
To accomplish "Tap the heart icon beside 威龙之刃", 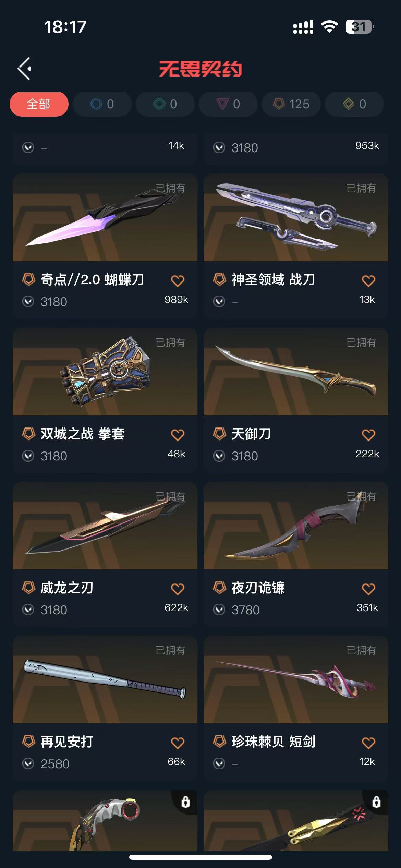I will (x=178, y=589).
